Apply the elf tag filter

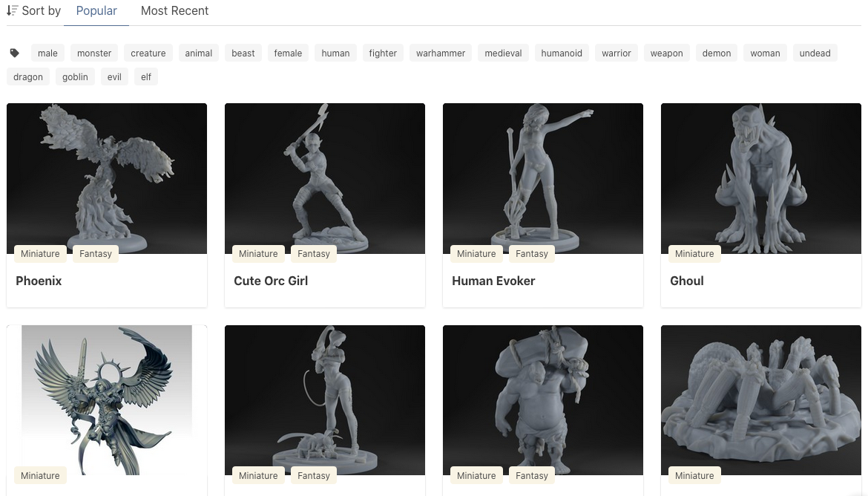coord(146,77)
